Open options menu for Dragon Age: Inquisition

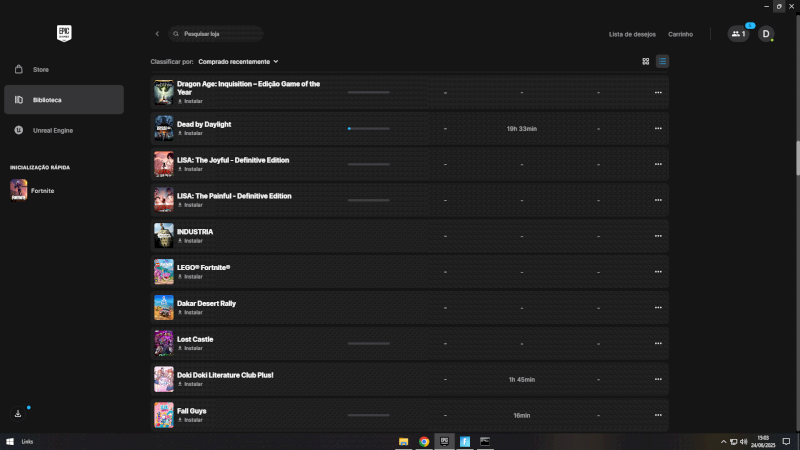(x=658, y=93)
